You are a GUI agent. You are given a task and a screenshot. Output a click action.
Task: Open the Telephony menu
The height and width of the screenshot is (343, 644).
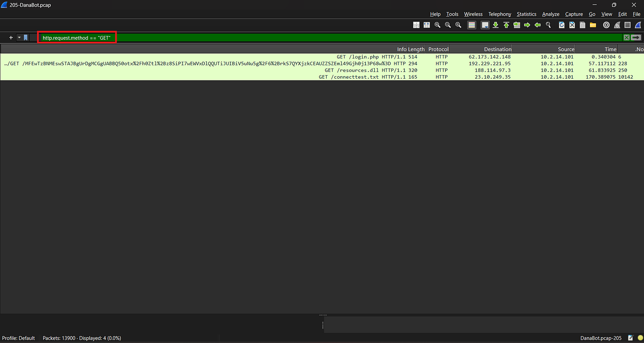[x=499, y=14]
